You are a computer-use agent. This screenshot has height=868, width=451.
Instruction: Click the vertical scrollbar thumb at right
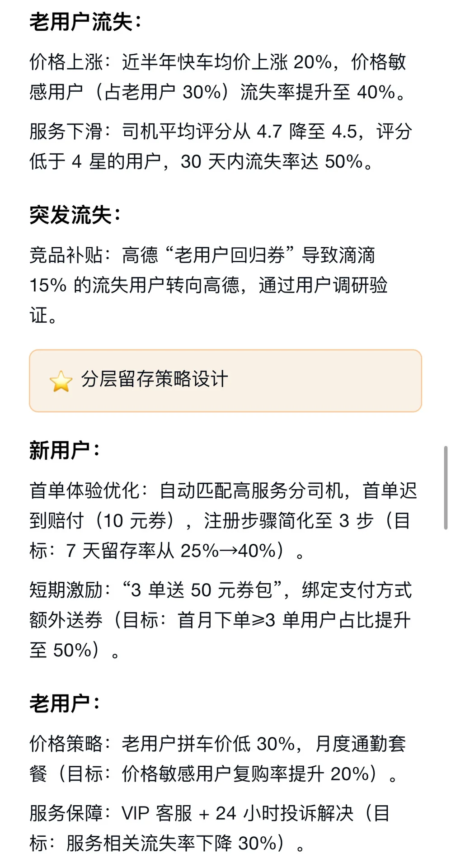point(445,487)
